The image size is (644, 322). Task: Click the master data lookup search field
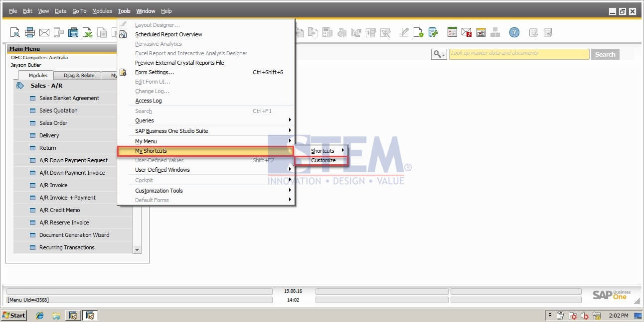(519, 54)
